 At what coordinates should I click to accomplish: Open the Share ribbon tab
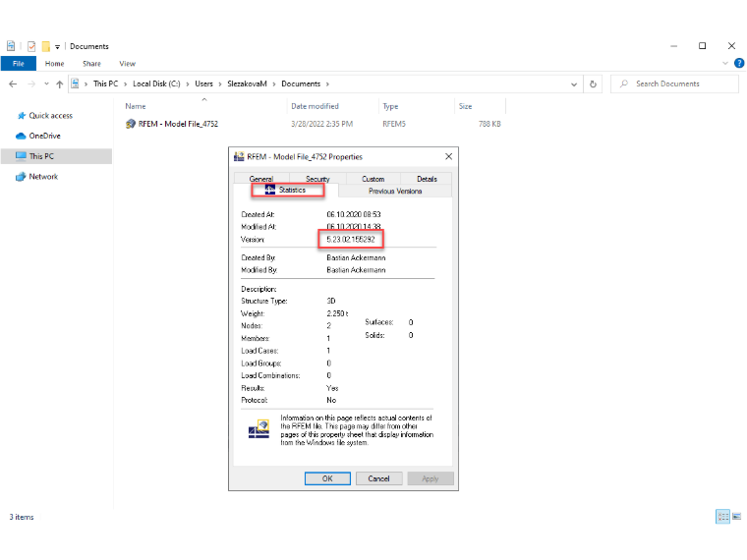tap(91, 63)
